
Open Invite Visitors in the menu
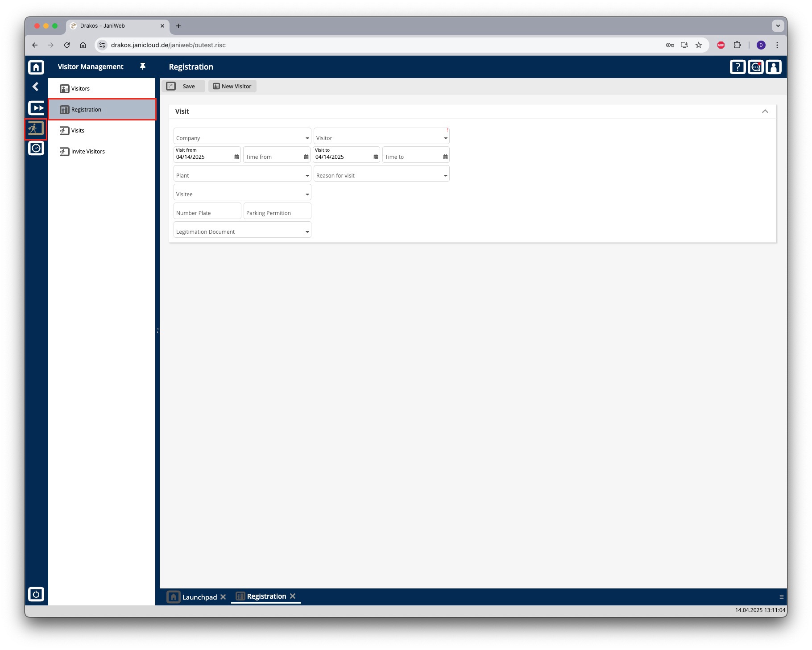point(88,152)
